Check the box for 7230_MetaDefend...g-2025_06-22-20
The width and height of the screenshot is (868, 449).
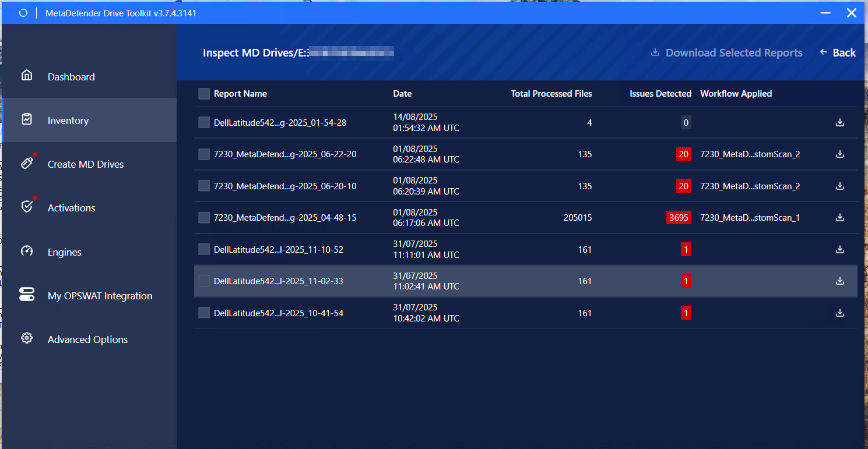point(204,154)
